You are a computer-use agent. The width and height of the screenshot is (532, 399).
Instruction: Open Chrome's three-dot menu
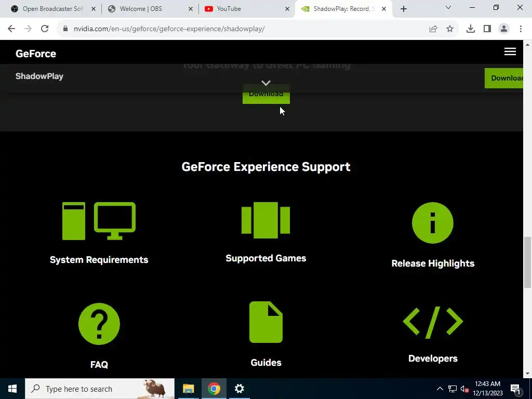pos(521,29)
